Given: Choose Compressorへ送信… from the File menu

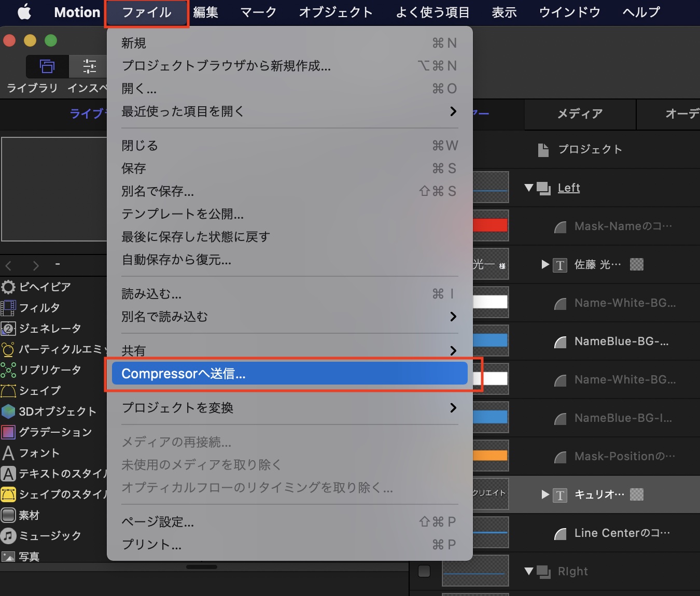Looking at the screenshot, I should [x=289, y=374].
